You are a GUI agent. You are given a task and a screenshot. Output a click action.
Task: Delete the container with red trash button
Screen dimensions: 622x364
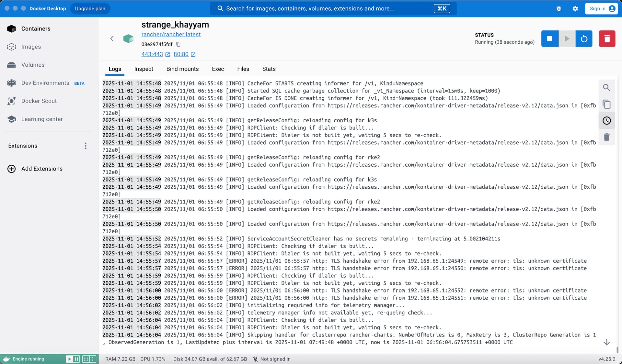point(607,39)
